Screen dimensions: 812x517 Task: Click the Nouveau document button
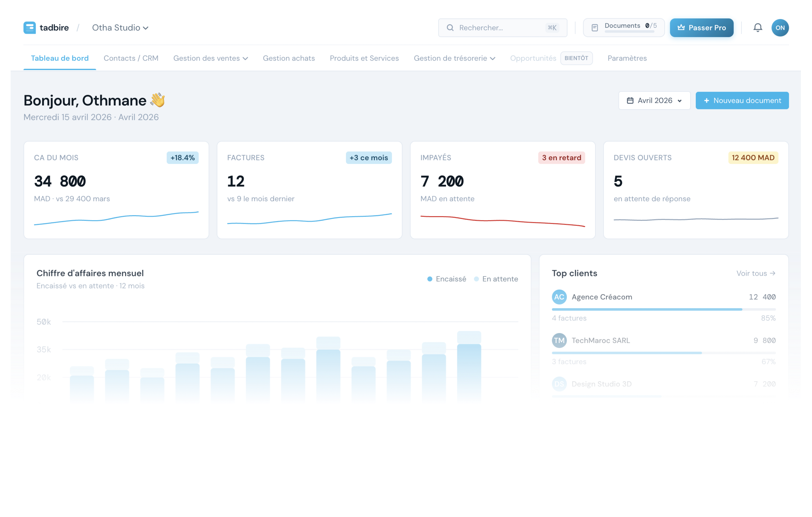point(742,101)
